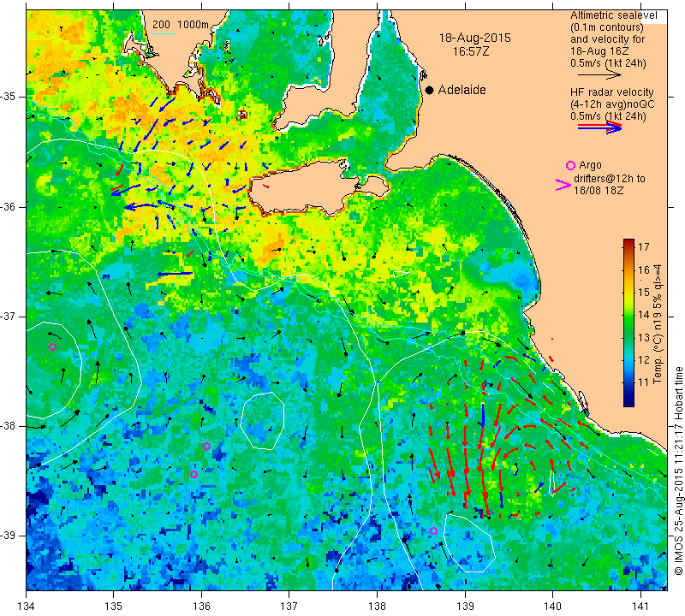
Task: Click the colorbar label 13
Action: coord(644,337)
